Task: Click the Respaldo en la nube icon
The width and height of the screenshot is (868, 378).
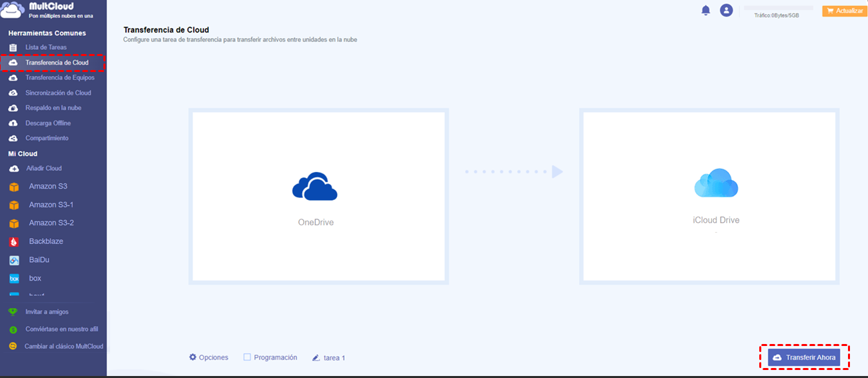Action: [x=13, y=108]
